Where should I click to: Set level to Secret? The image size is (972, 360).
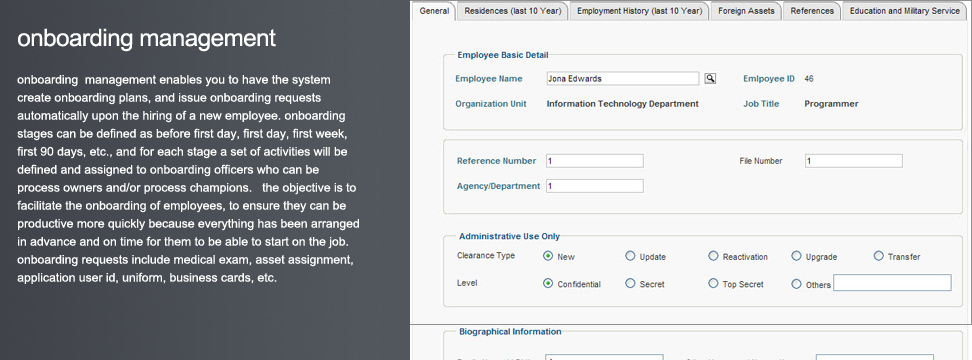[630, 283]
